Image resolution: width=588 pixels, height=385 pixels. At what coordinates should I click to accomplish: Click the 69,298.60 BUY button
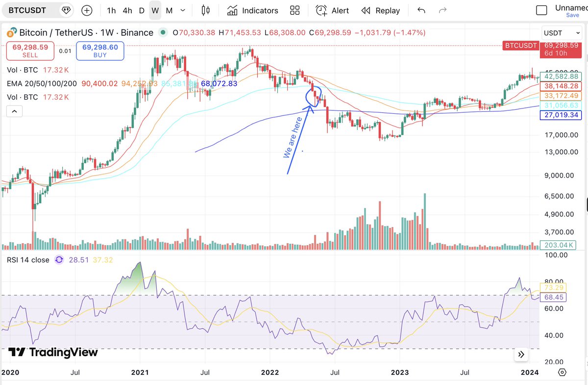(x=100, y=51)
